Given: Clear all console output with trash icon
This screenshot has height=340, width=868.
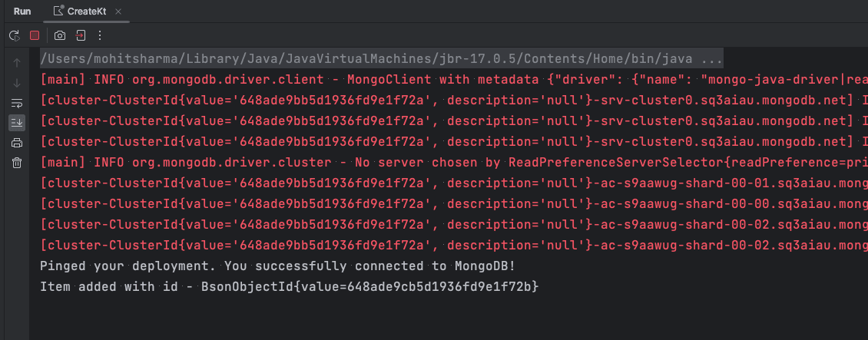Looking at the screenshot, I should 17,163.
